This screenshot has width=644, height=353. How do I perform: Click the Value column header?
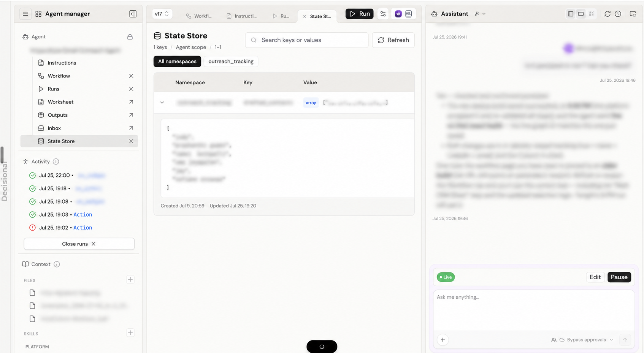(x=310, y=82)
